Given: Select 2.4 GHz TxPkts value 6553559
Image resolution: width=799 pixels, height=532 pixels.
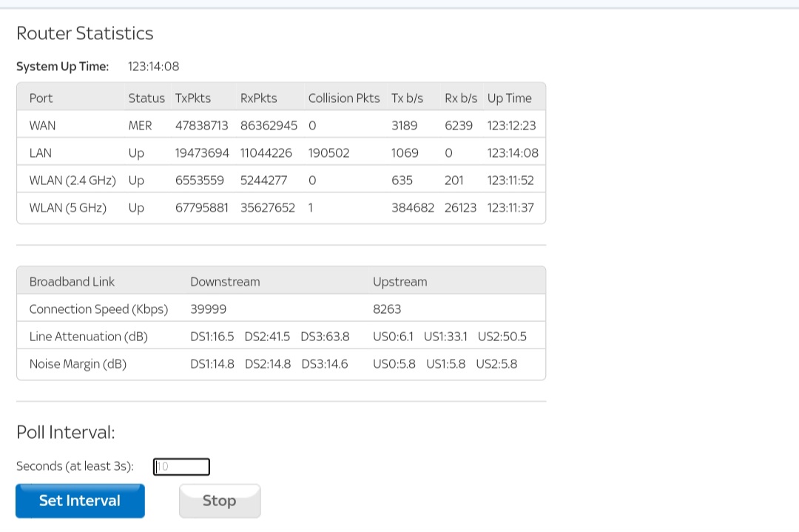Looking at the screenshot, I should click(x=199, y=181).
